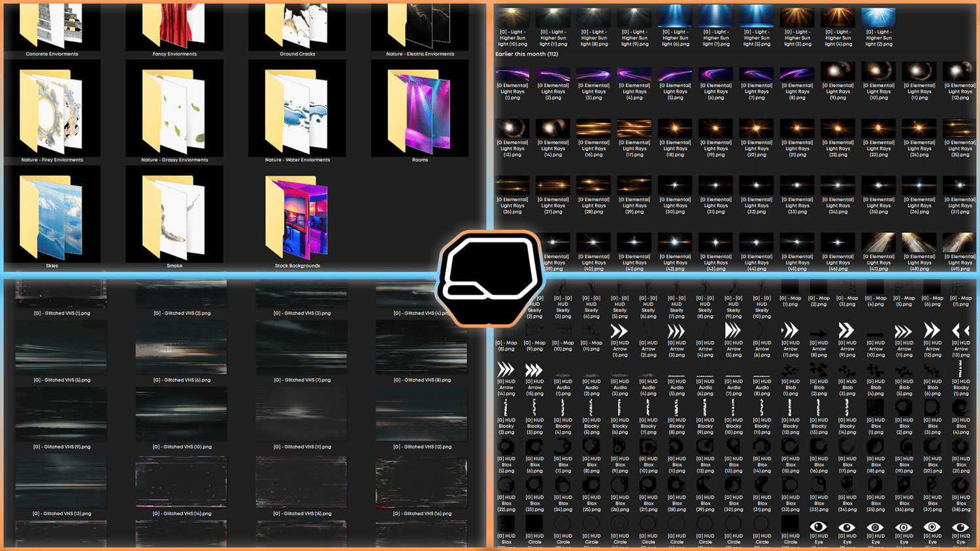
Task: Open the Nature - Firey Enviorments folder
Action: (x=52, y=110)
